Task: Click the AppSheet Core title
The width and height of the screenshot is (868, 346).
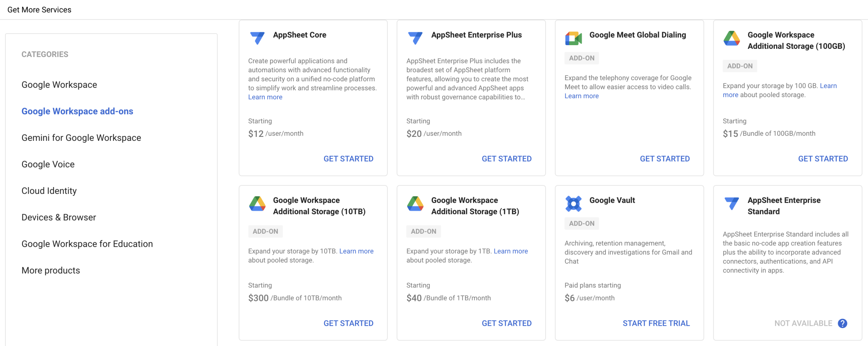Action: click(299, 35)
